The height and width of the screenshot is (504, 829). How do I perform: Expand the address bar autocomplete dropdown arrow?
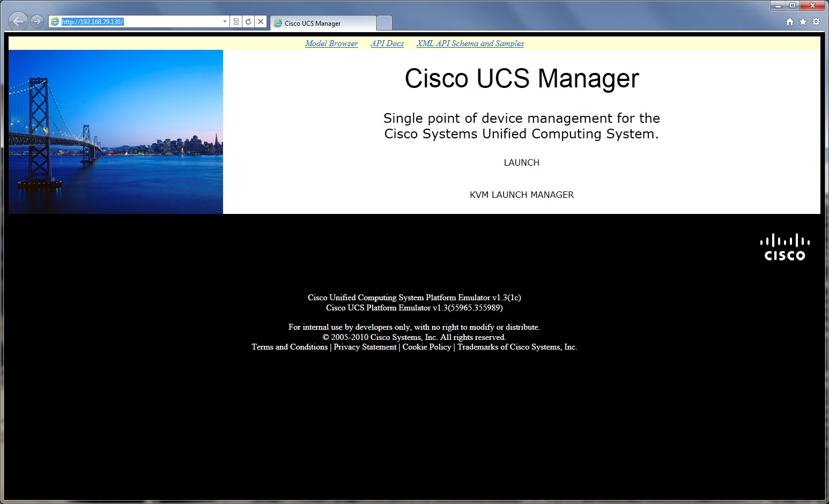point(225,21)
